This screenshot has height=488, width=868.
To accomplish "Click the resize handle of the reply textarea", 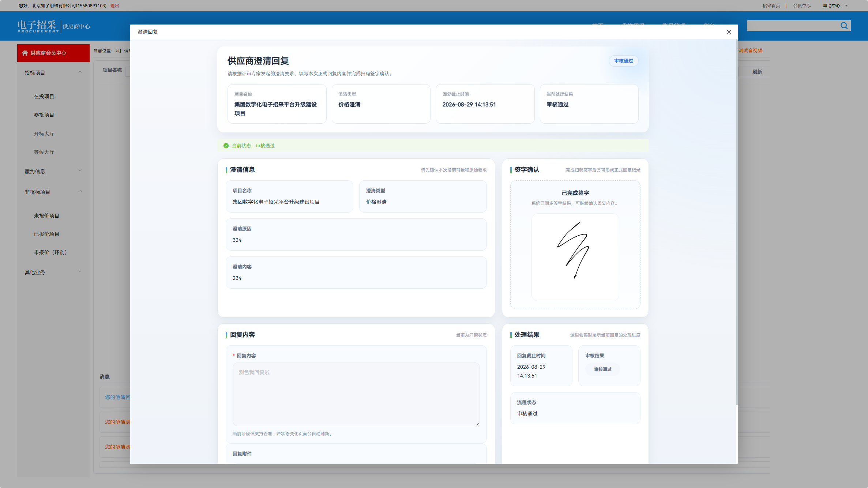I will pyautogui.click(x=477, y=424).
